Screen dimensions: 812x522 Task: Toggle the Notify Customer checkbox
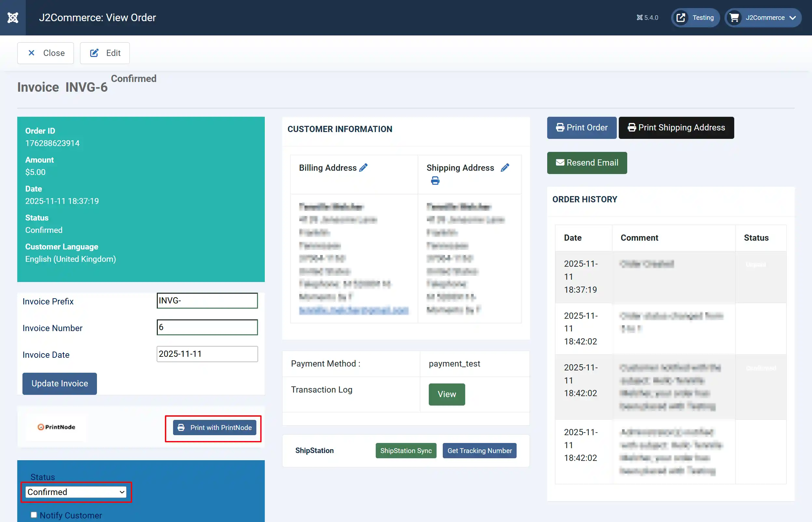(x=34, y=515)
